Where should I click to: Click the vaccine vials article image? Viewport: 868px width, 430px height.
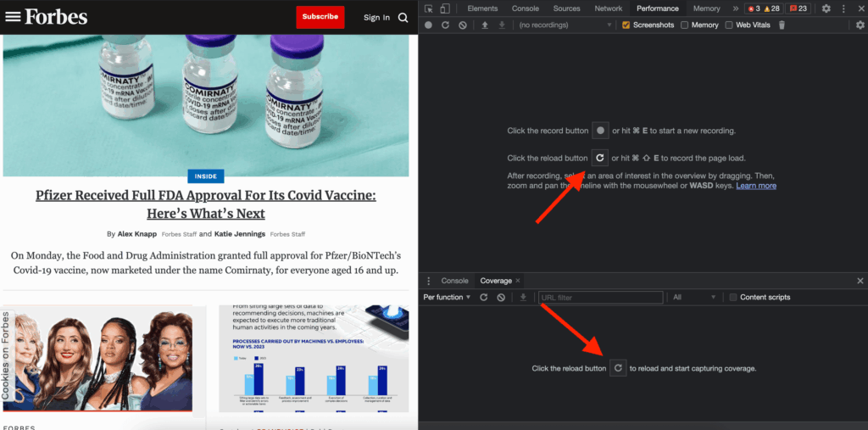coord(206,105)
